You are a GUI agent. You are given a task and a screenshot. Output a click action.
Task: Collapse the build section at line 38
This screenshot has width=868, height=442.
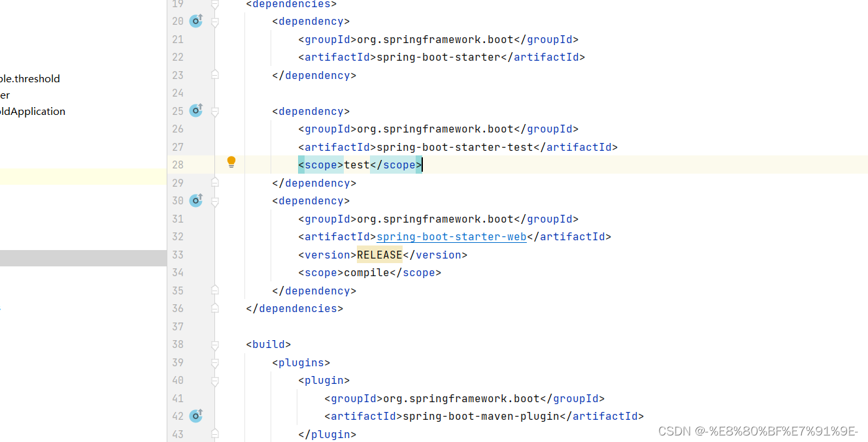[214, 344]
